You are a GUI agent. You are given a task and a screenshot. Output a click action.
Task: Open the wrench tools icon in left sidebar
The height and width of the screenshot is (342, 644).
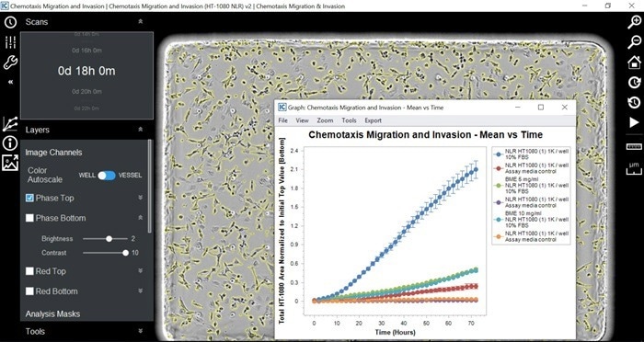click(x=10, y=63)
